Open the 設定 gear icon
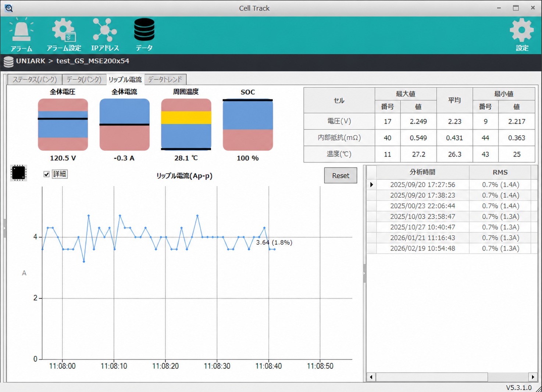The height and width of the screenshot is (392, 542). tap(522, 35)
